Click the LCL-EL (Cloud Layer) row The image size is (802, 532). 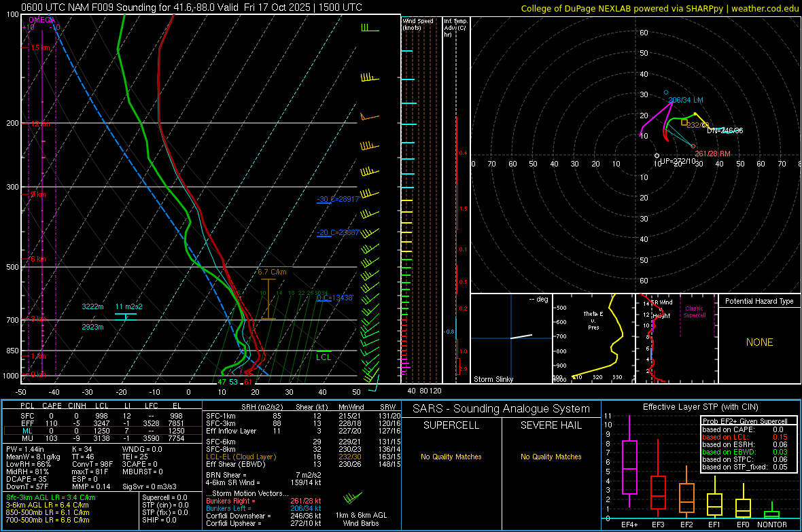(x=303, y=457)
